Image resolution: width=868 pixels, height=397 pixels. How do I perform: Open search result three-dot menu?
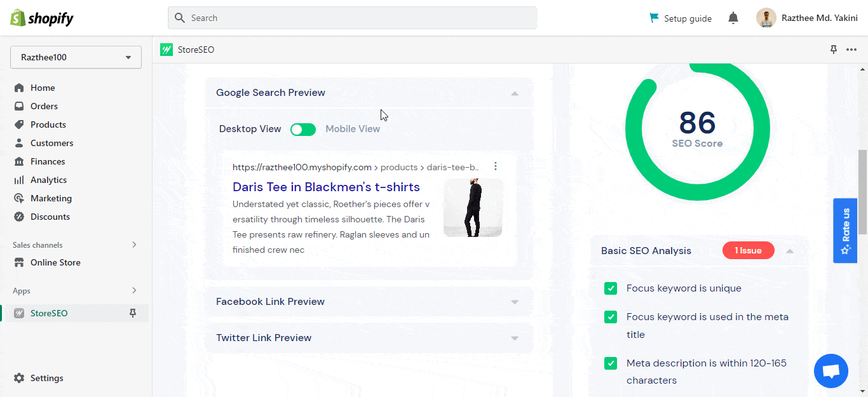point(496,166)
